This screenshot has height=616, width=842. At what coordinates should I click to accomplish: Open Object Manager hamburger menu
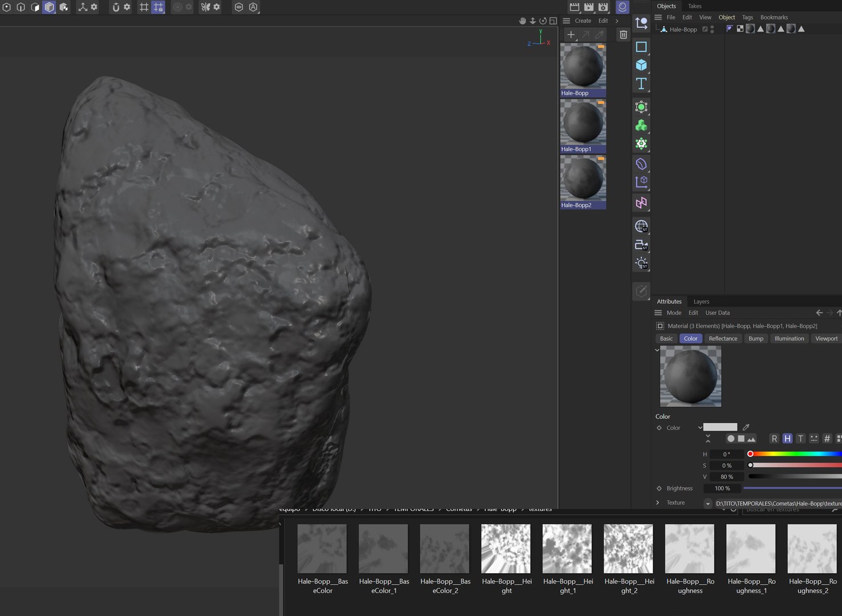(658, 17)
